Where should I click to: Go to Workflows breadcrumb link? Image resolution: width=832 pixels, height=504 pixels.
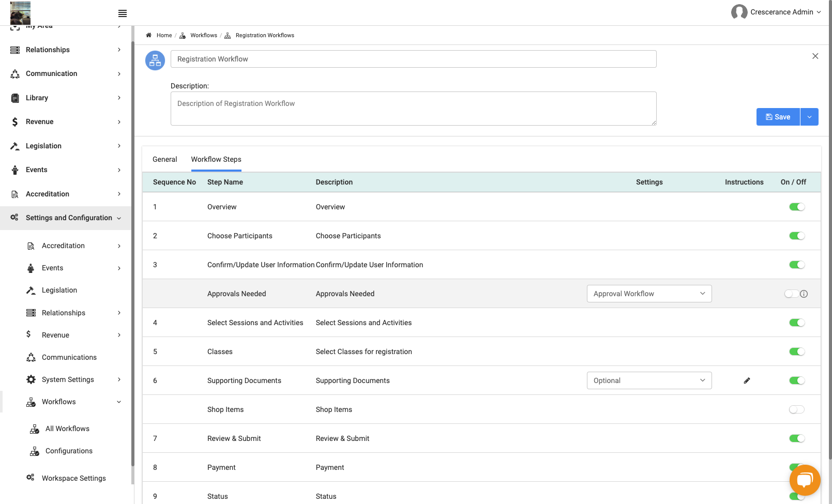coord(204,35)
